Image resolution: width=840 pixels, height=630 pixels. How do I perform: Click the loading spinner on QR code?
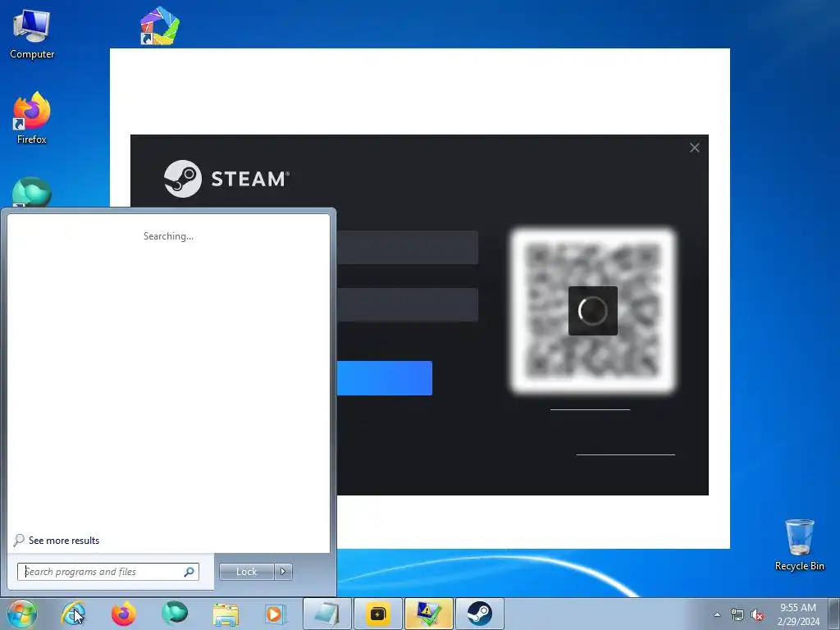[592, 311]
